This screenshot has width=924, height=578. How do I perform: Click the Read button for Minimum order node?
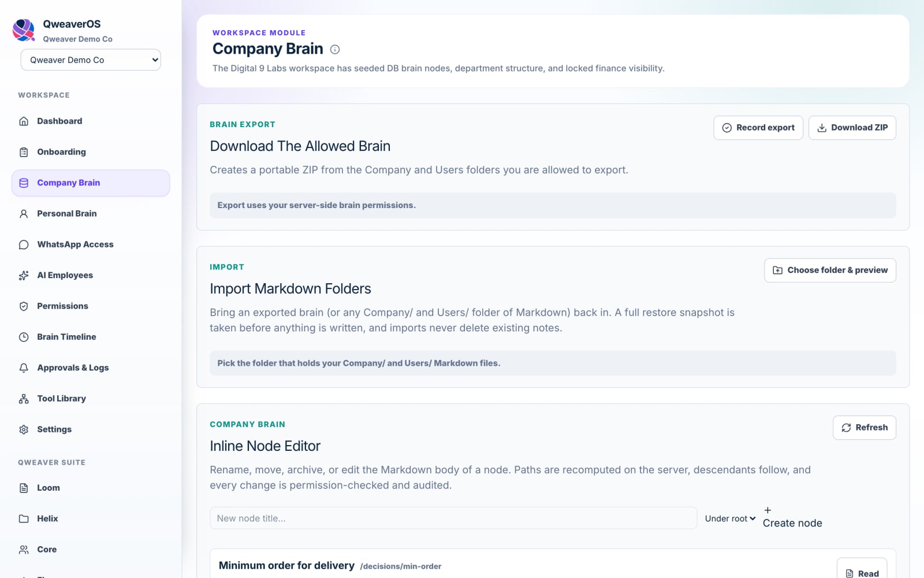point(862,569)
